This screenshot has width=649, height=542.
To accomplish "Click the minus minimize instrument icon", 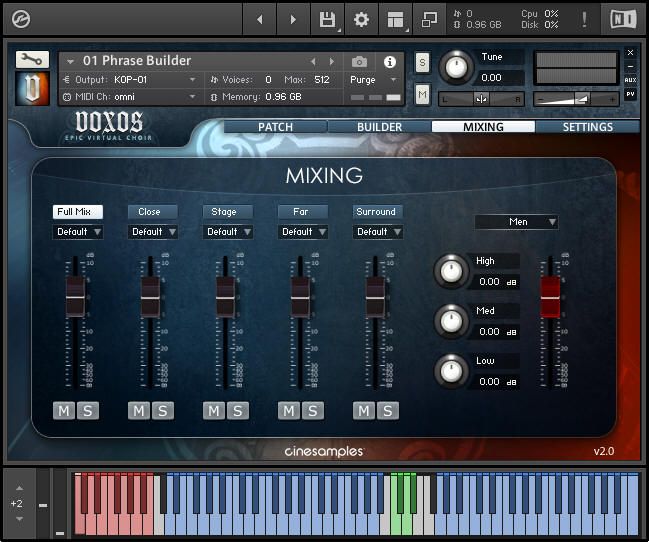I will point(630,66).
